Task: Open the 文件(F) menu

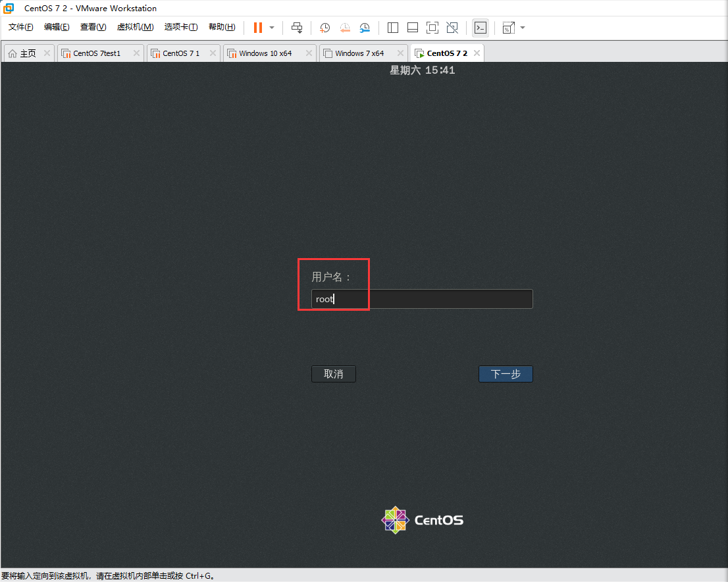Action: pyautogui.click(x=21, y=27)
